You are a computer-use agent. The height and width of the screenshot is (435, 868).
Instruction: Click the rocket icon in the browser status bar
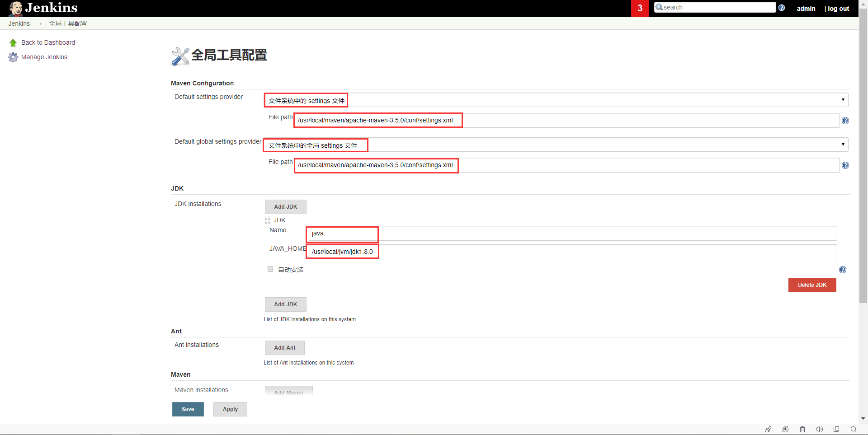pos(768,429)
